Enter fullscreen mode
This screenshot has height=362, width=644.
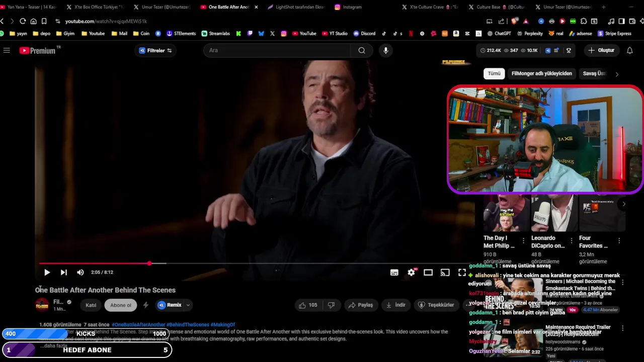click(462, 273)
